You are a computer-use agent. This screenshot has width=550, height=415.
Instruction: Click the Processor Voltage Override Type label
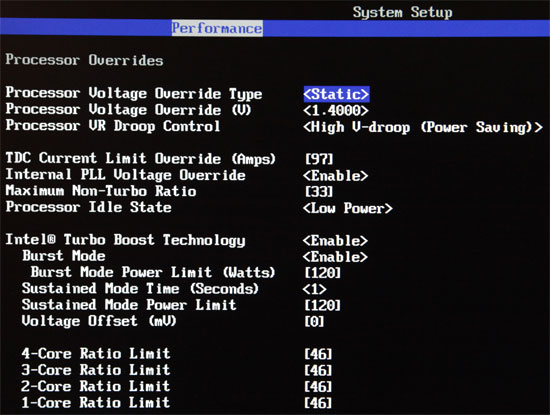[x=134, y=93]
